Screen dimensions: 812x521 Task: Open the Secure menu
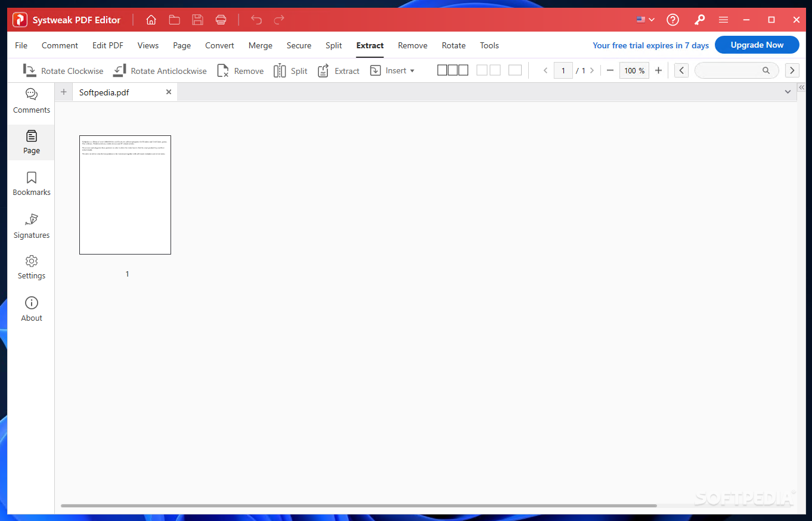click(299, 45)
